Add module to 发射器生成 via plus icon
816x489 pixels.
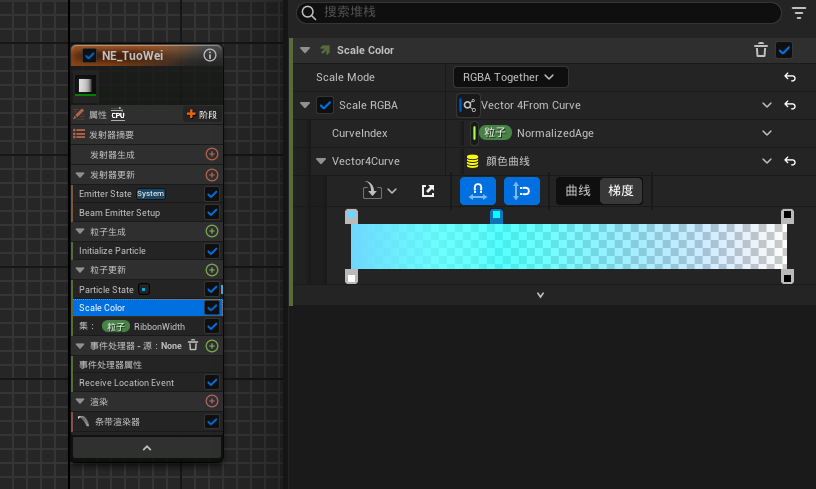coord(212,154)
